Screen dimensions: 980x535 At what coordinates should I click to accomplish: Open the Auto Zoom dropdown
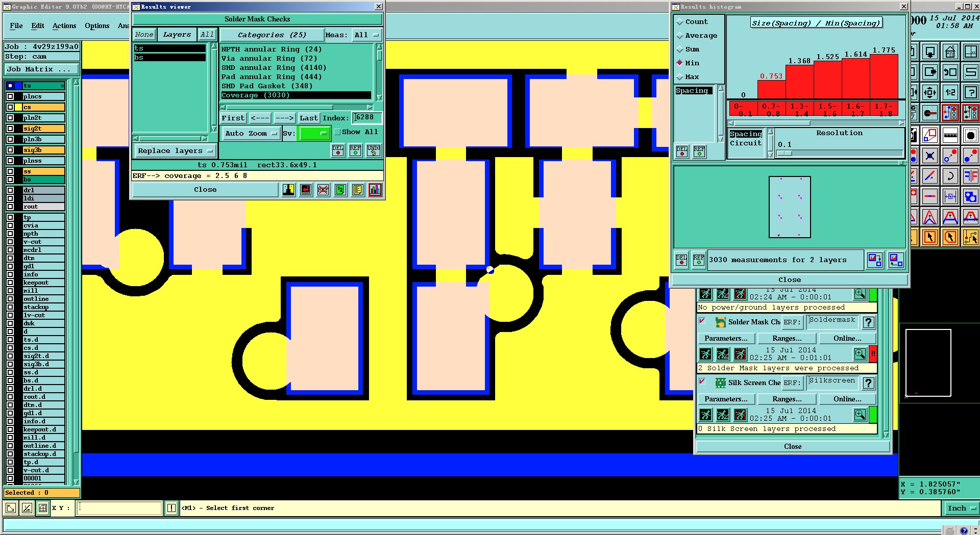click(251, 134)
